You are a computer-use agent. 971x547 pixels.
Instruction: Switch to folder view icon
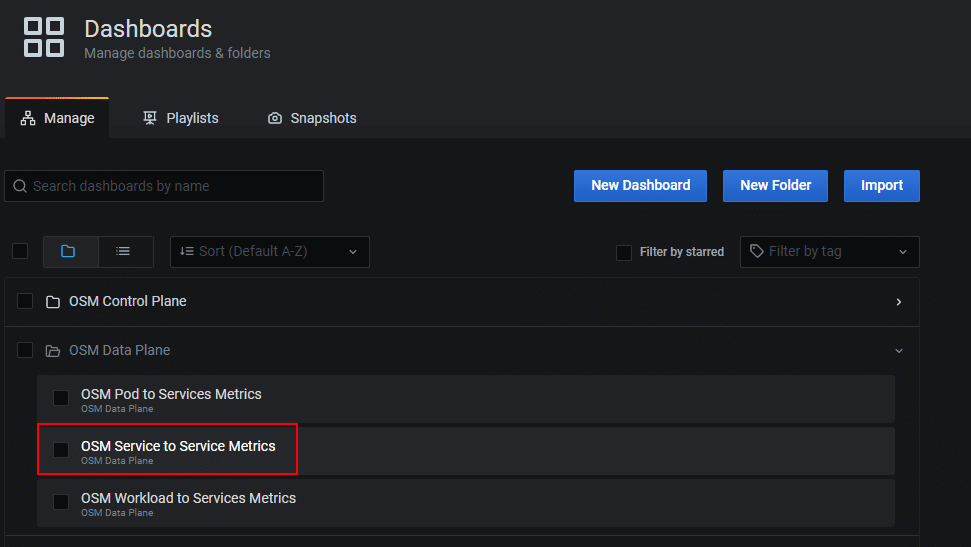[x=69, y=252]
